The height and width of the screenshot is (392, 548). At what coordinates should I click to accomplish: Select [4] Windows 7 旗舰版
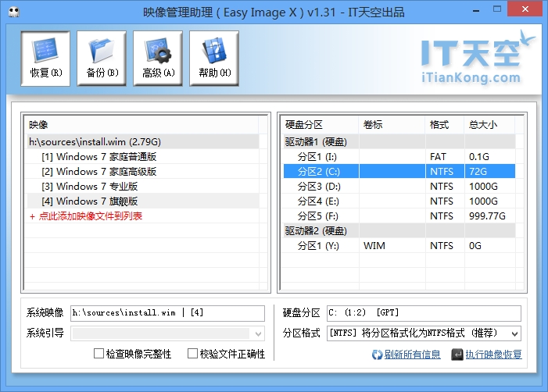coord(142,201)
